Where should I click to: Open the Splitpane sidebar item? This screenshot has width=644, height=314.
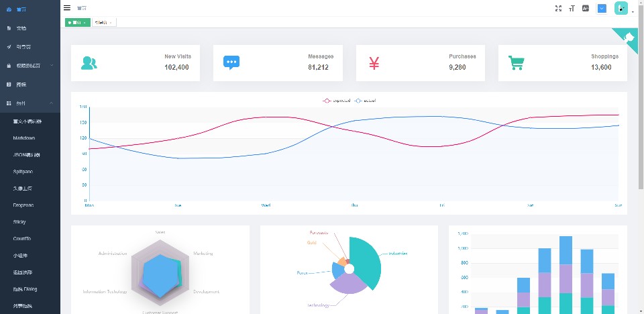[23, 172]
